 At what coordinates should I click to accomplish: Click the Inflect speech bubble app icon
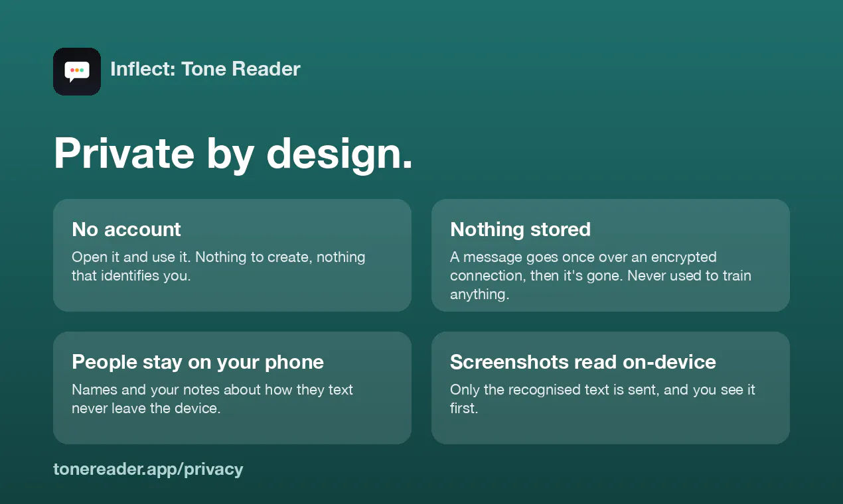pos(77,72)
